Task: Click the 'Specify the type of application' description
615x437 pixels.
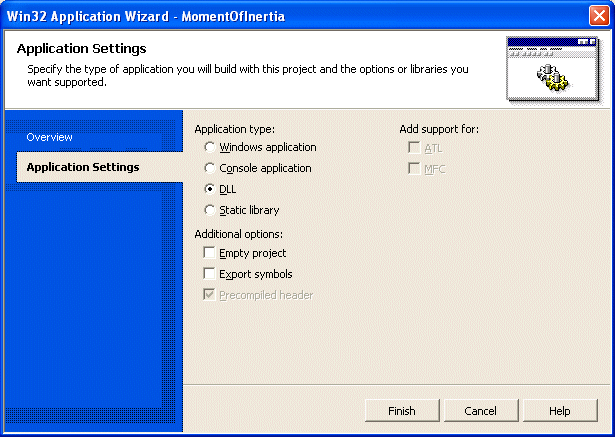Action: (248, 75)
